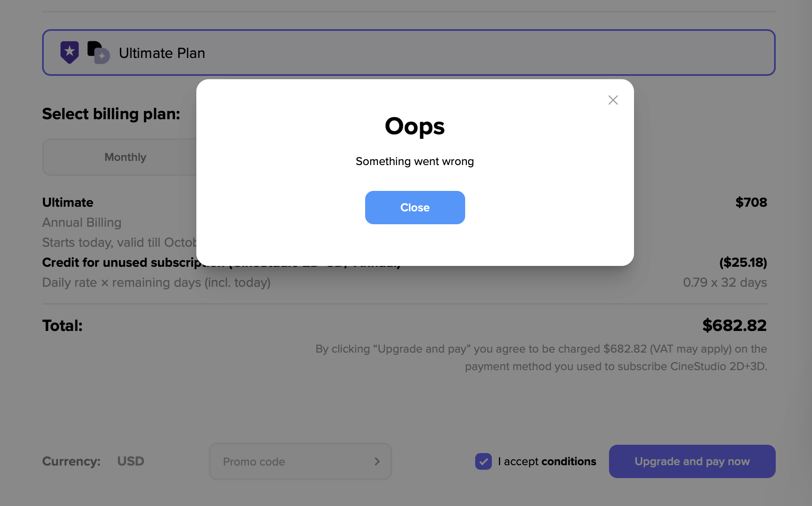The width and height of the screenshot is (812, 506).
Task: Dismiss the Oops dialog with the X icon
Action: click(x=613, y=100)
